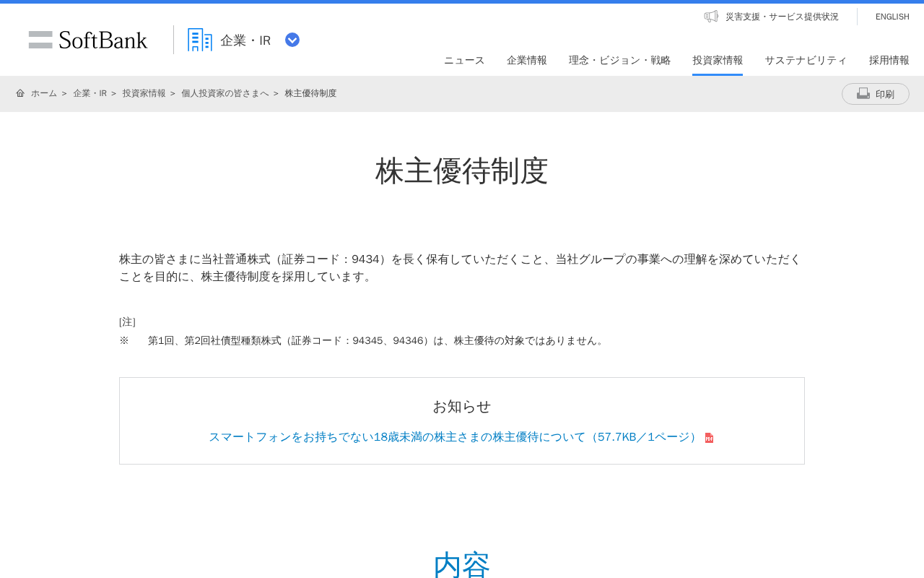Open the 企業情報 menu
Screen dimensions: 924x578
click(527, 60)
